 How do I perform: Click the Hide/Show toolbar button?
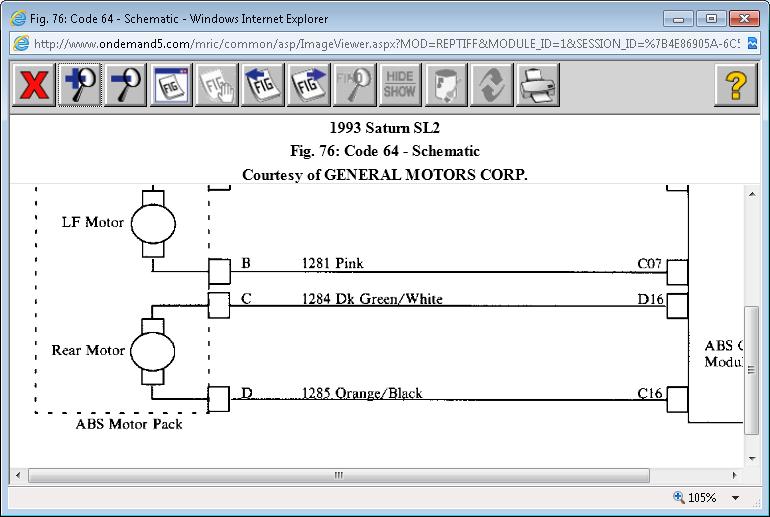pos(400,85)
